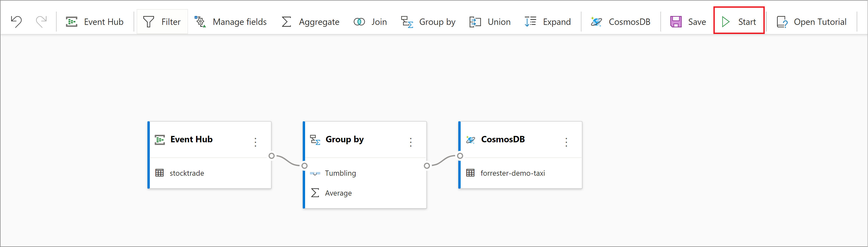Viewport: 868px width, 247px height.
Task: Add an Aggregate operation
Action: [310, 22]
